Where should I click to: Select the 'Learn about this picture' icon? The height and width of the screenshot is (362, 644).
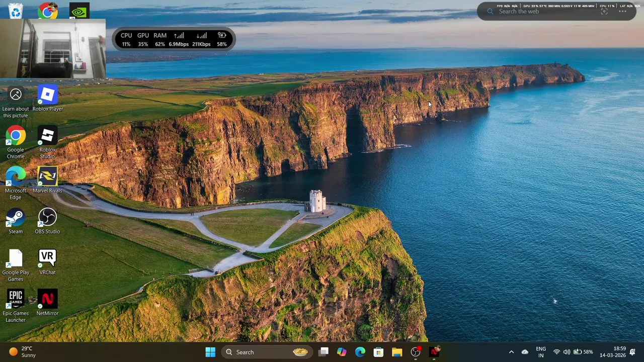click(x=16, y=102)
